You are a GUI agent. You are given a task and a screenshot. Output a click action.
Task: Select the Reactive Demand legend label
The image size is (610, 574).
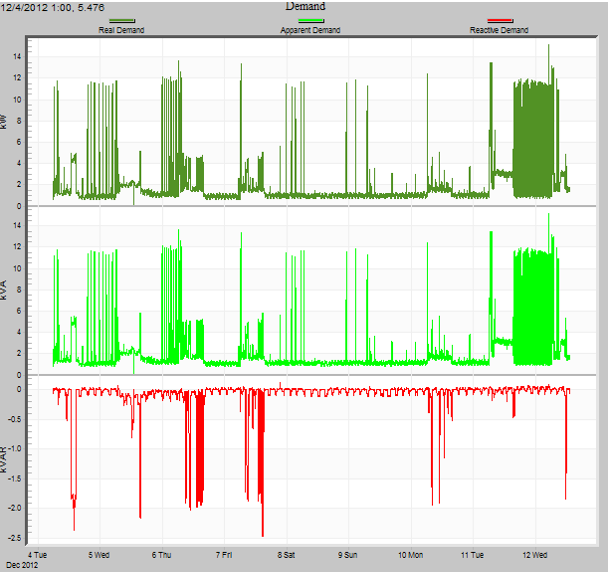point(499,30)
